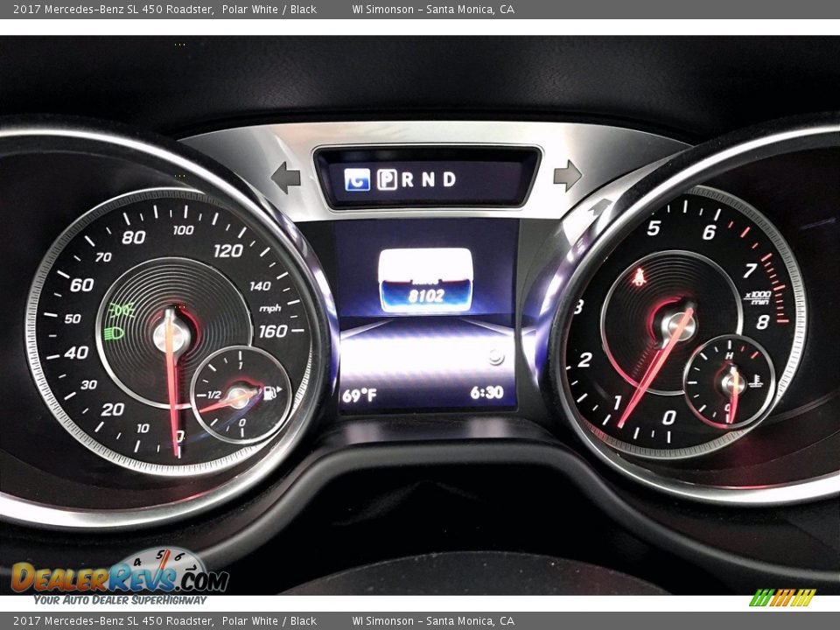Click the 10 mark on speedometer

(x=143, y=428)
